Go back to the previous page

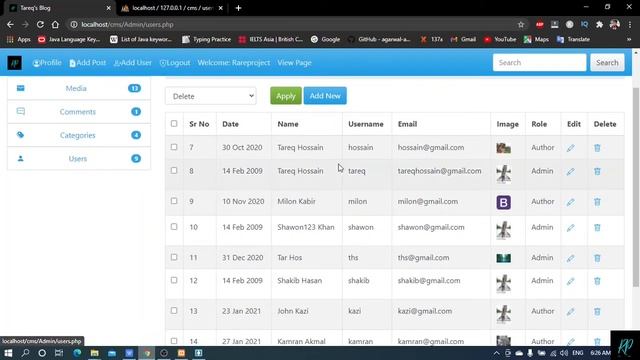click(x=10, y=24)
